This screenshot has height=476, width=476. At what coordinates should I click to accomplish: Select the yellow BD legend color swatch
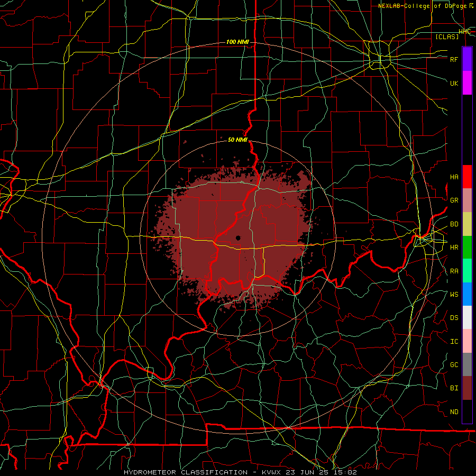coord(467,224)
